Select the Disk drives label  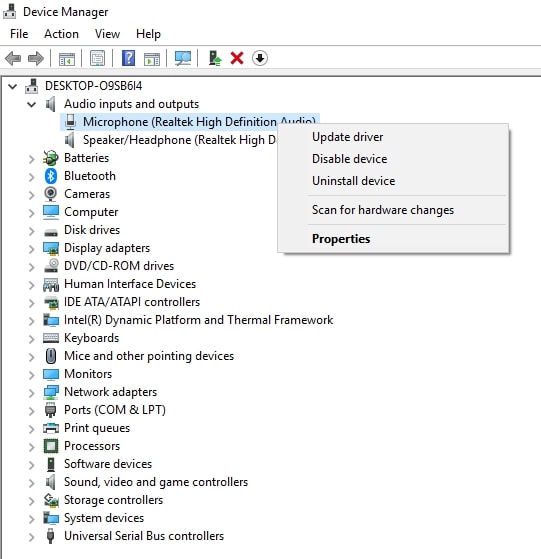coord(92,230)
